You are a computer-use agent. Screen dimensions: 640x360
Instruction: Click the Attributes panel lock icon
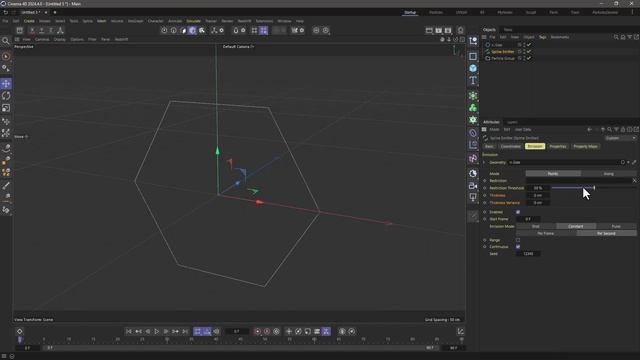pyautogui.click(x=623, y=130)
